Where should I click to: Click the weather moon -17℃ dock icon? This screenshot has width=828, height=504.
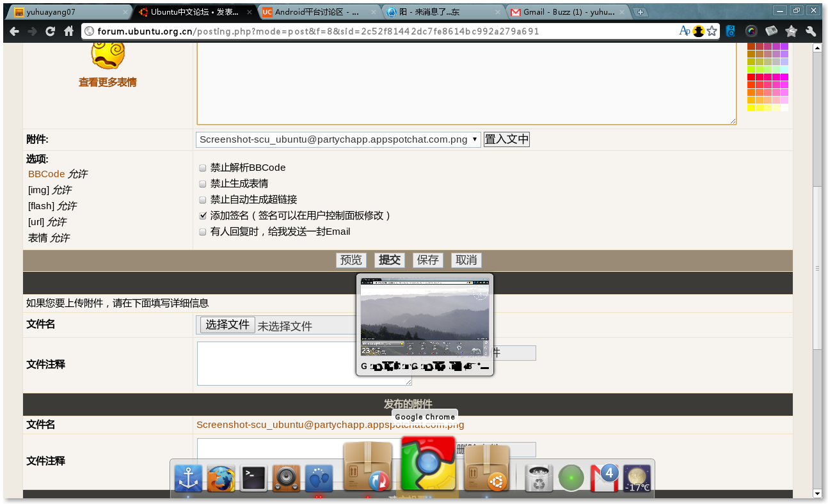[637, 478]
